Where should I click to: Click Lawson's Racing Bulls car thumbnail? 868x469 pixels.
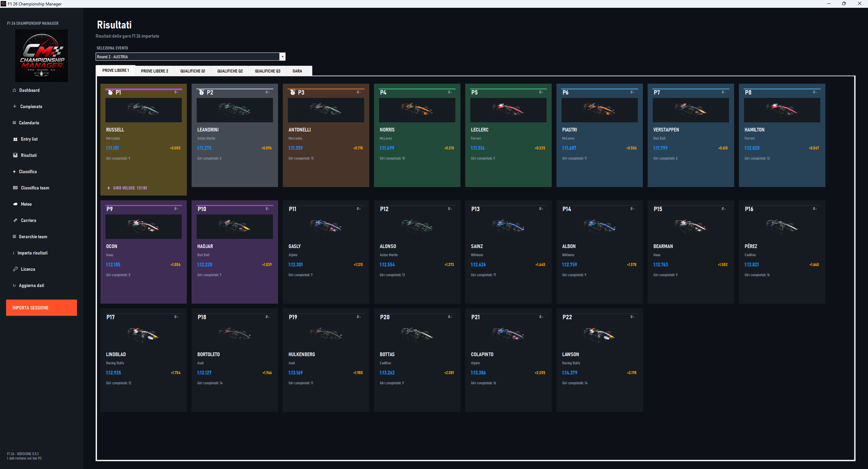click(x=599, y=335)
